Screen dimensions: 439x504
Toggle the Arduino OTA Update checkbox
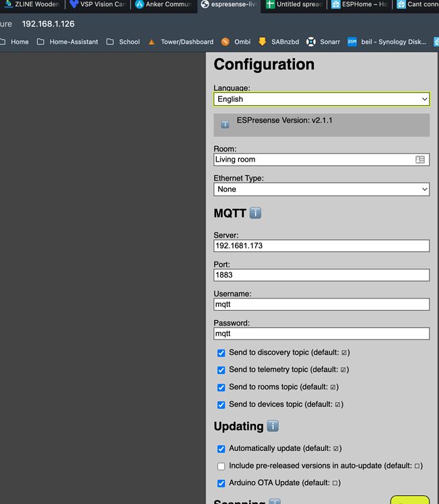[221, 483]
